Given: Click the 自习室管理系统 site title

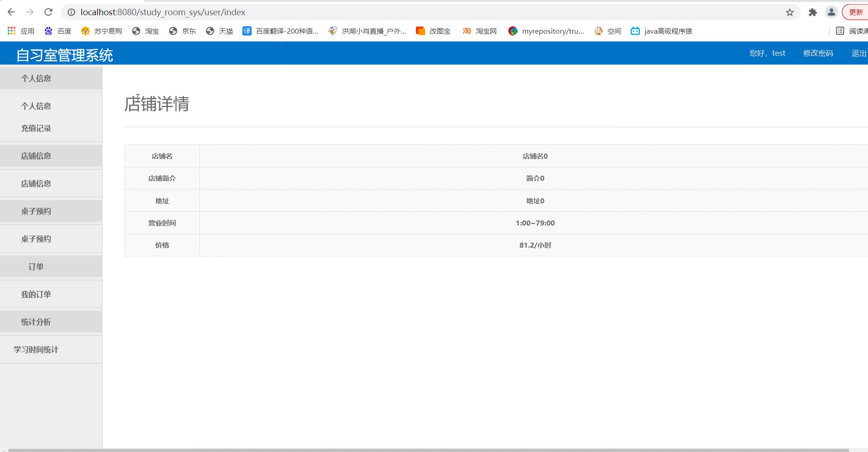Looking at the screenshot, I should click(65, 55).
